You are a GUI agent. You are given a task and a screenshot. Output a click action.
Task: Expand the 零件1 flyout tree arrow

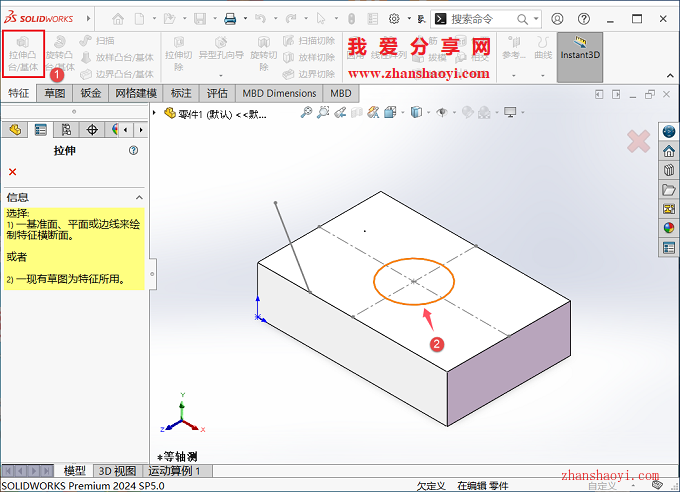tap(156, 113)
